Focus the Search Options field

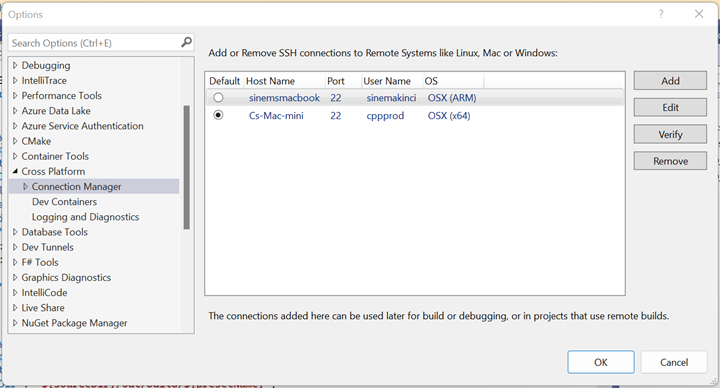click(94, 43)
